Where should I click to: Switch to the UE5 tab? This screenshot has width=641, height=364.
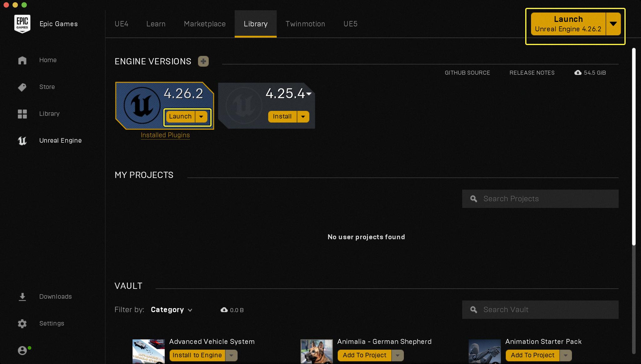click(x=350, y=24)
